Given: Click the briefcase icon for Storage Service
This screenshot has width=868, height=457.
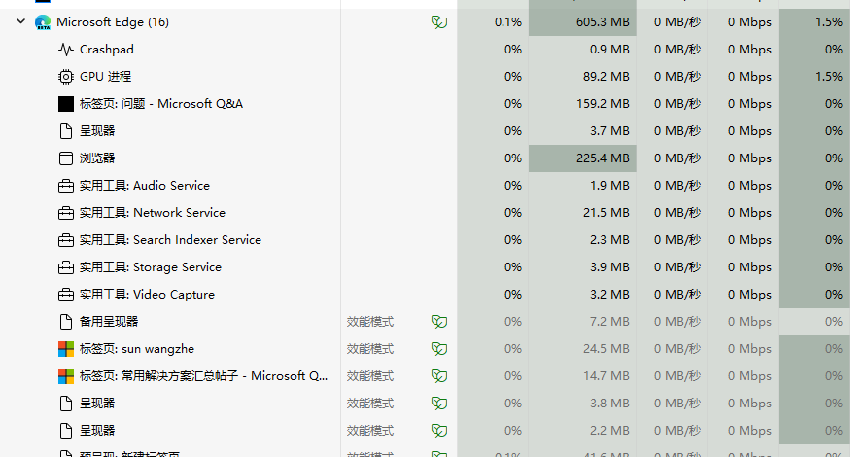Looking at the screenshot, I should coord(66,267).
